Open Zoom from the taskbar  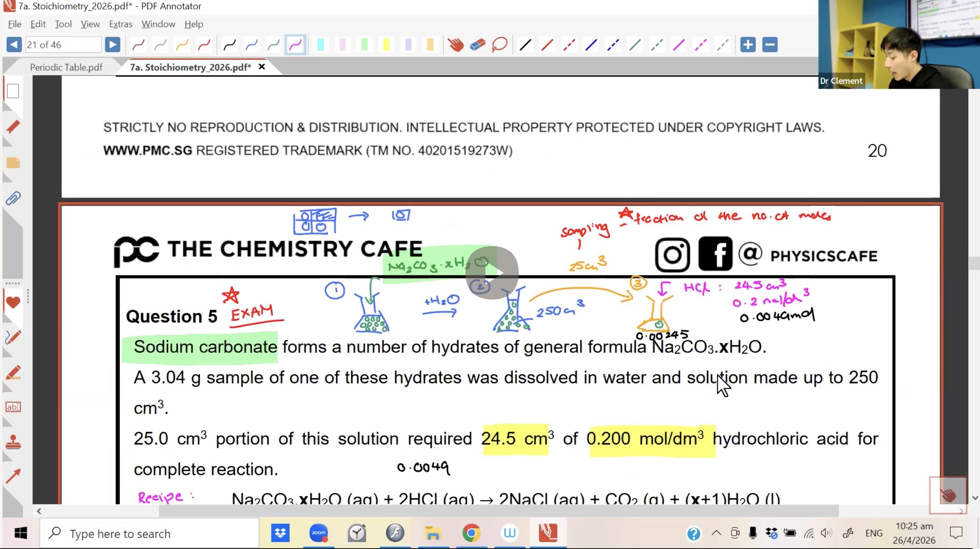click(318, 533)
